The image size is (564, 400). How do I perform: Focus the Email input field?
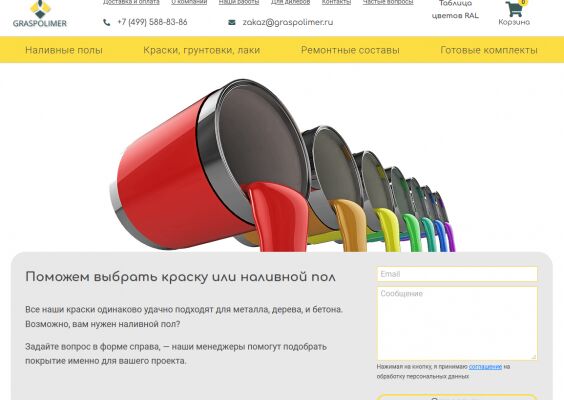457,274
